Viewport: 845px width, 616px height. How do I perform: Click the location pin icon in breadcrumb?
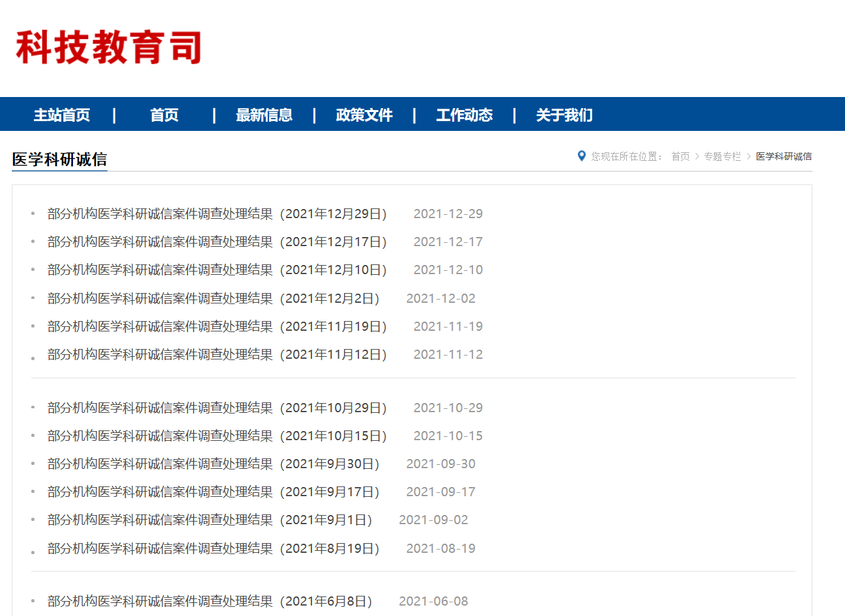click(582, 156)
